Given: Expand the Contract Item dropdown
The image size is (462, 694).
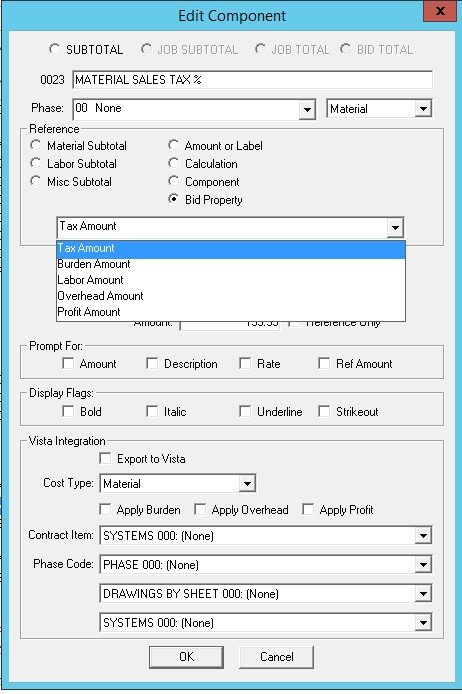Looking at the screenshot, I should click(x=423, y=536).
